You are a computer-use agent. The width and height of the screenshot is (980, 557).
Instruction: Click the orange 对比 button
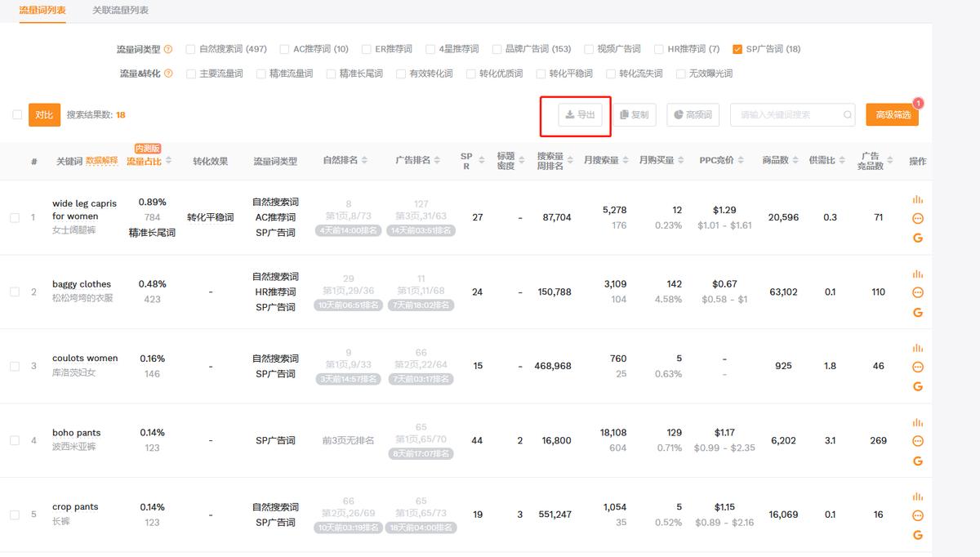click(43, 114)
